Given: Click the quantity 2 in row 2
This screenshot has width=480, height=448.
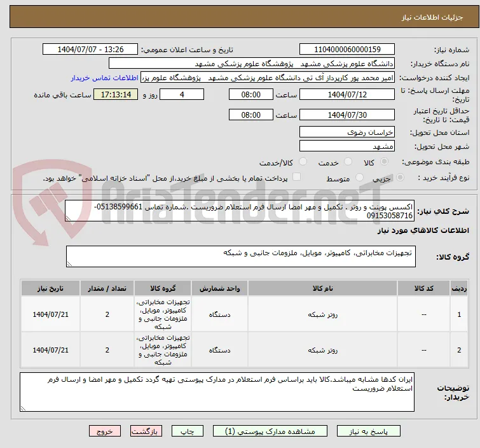Looking at the screenshot, I should [x=107, y=350].
